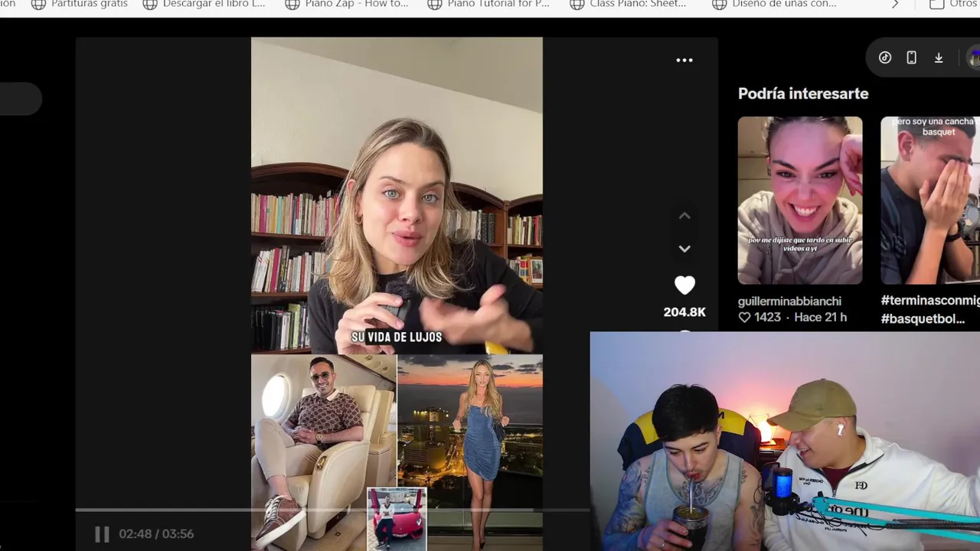
Task: Open 'Piano Tutorial for P...' bookmark
Action: (488, 4)
